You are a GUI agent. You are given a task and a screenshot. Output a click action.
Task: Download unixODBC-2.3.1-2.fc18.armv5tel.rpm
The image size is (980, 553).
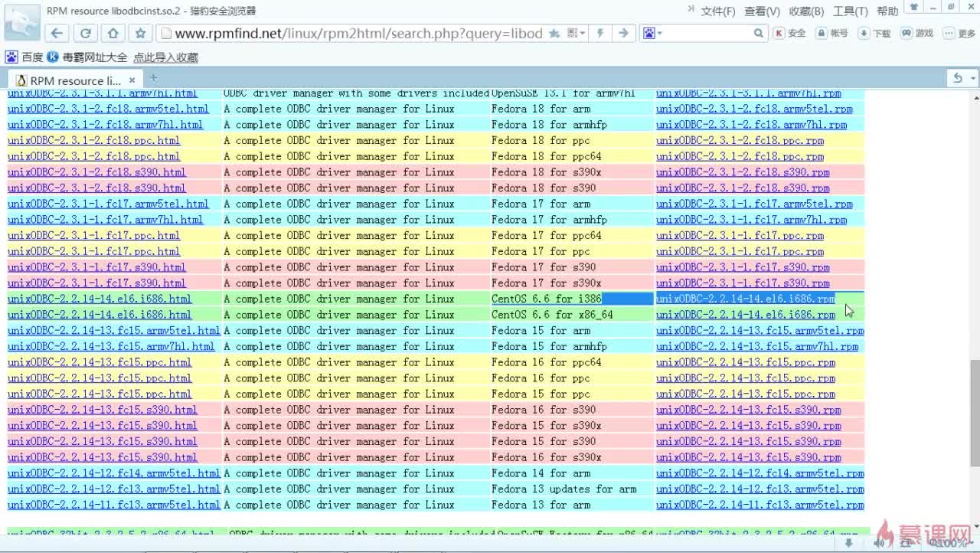754,109
